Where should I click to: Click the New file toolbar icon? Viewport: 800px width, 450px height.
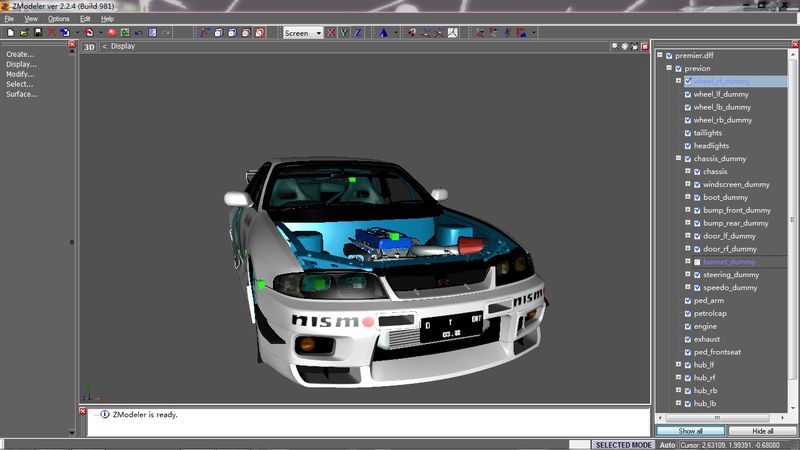pyautogui.click(x=10, y=33)
